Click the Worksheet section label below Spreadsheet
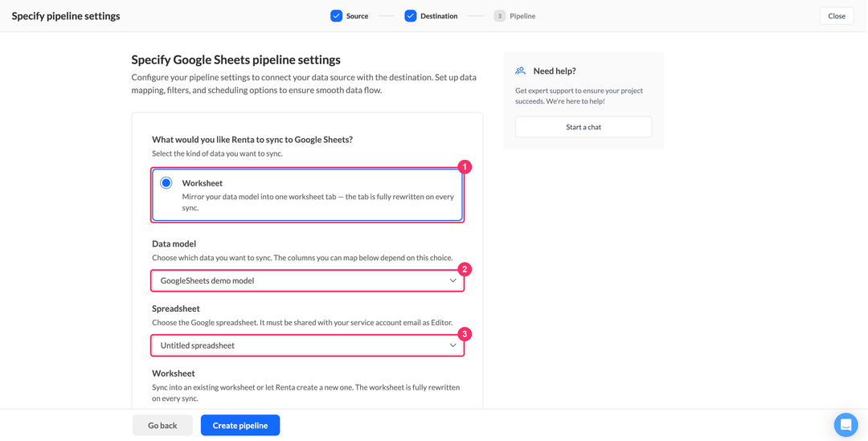Image resolution: width=868 pixels, height=441 pixels. (x=174, y=374)
